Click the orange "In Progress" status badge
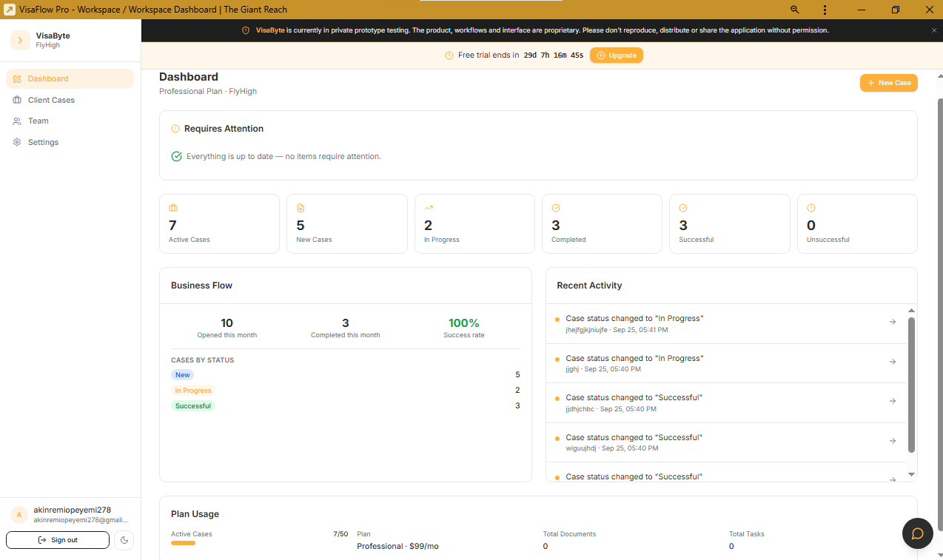 pos(193,391)
